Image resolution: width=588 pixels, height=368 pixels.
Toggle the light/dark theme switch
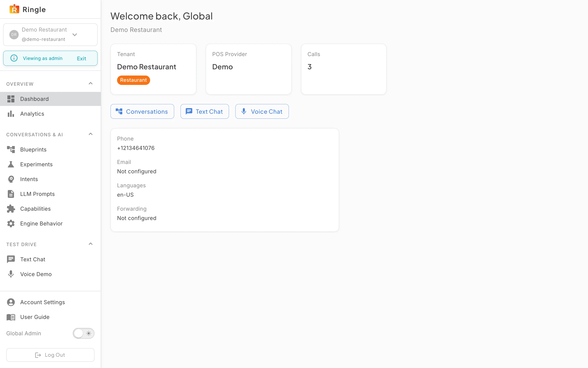[x=84, y=333]
